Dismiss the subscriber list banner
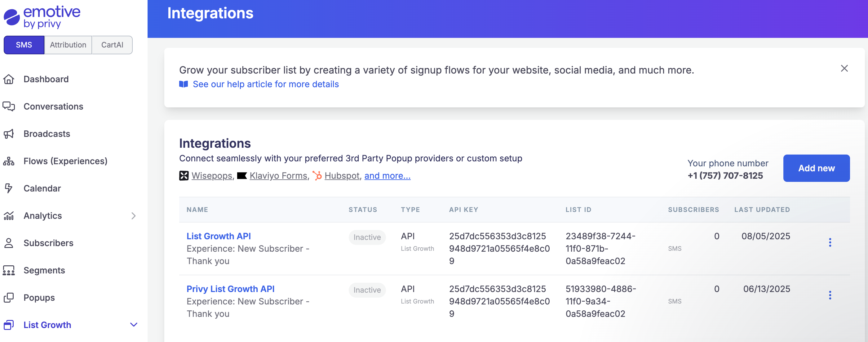 click(844, 69)
